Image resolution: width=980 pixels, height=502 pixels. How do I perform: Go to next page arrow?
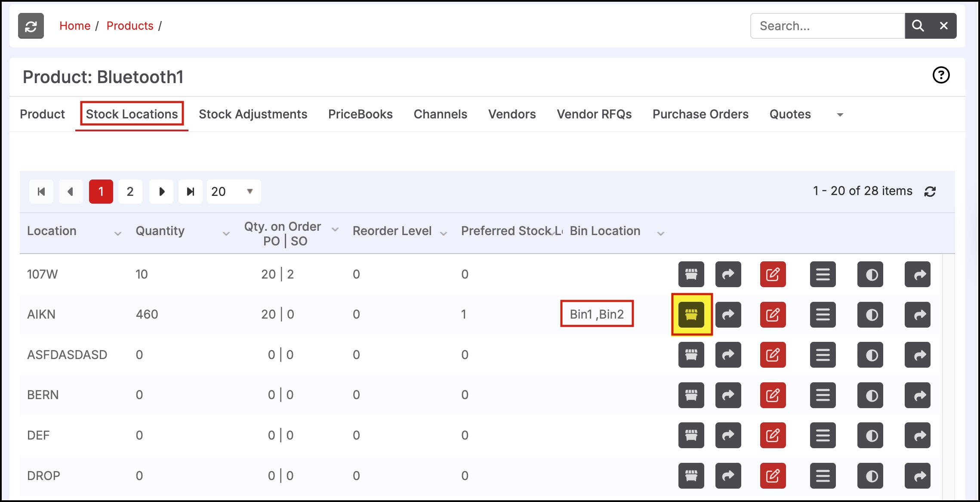161,192
